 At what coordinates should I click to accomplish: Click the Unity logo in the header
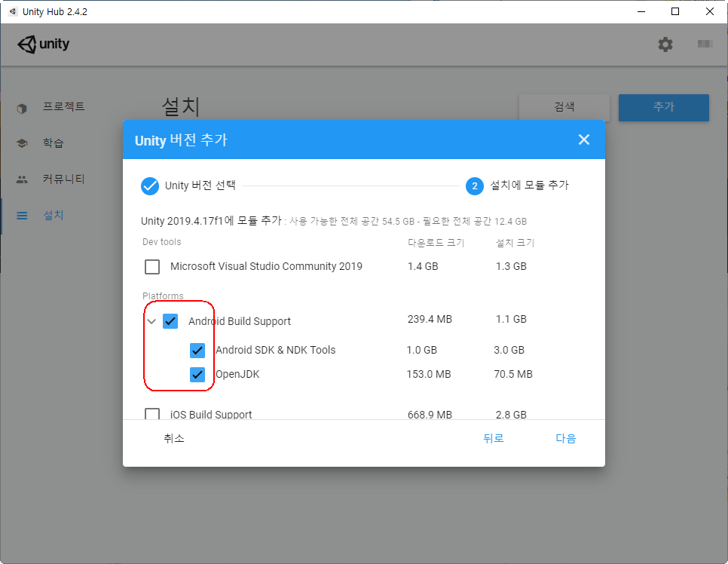43,44
